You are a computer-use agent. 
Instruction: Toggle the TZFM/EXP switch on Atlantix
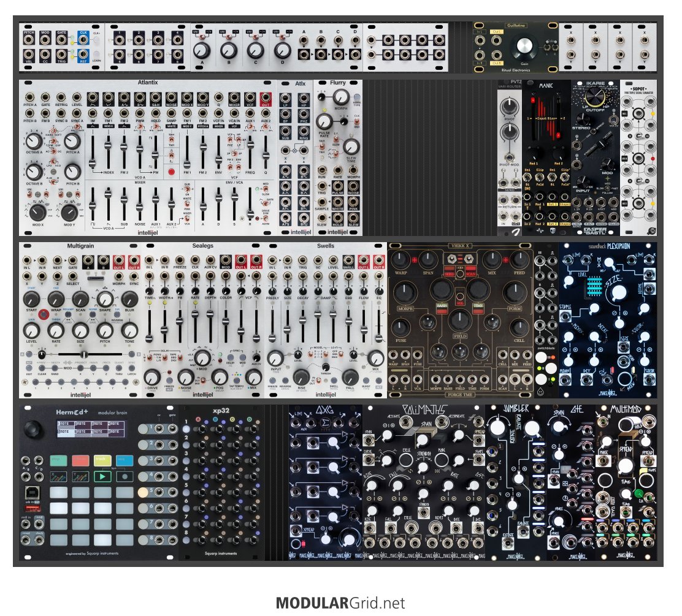coord(53,141)
